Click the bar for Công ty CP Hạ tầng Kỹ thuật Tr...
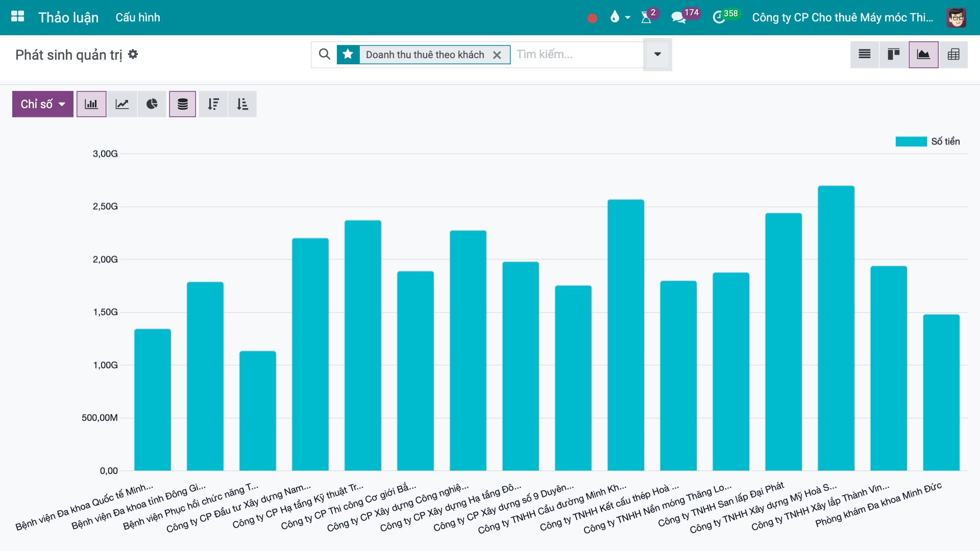 [363, 345]
